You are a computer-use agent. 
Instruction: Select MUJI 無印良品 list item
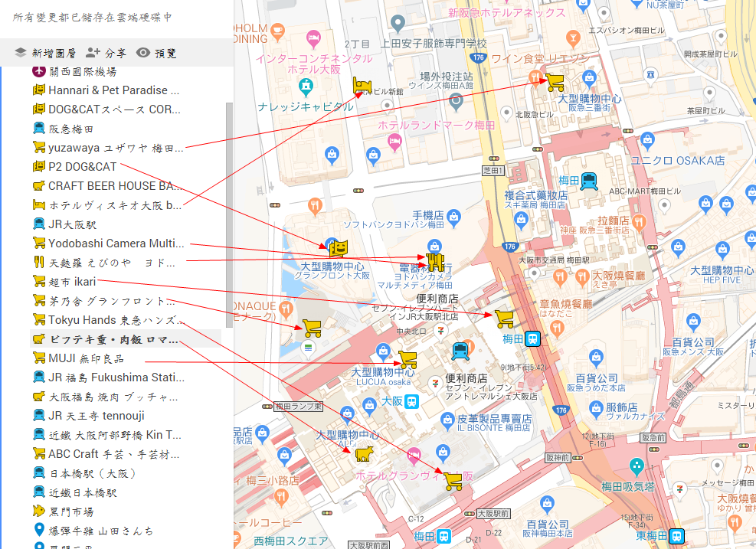(78, 358)
